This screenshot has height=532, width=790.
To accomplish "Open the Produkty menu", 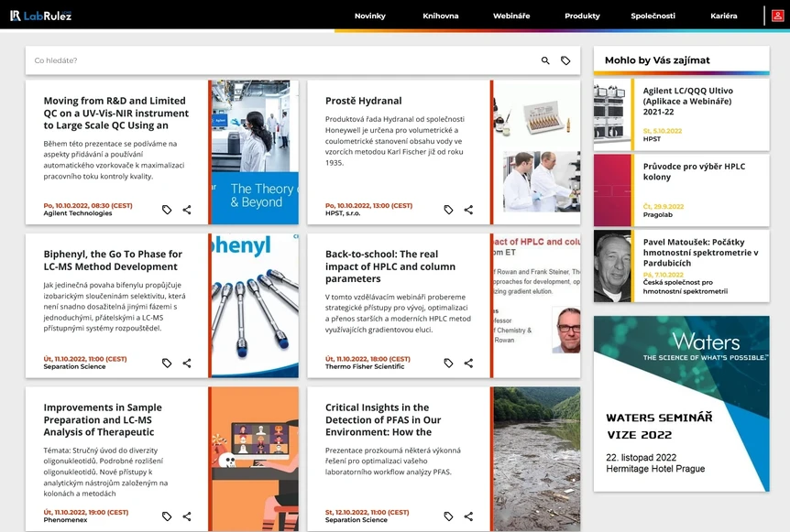I will [x=583, y=16].
